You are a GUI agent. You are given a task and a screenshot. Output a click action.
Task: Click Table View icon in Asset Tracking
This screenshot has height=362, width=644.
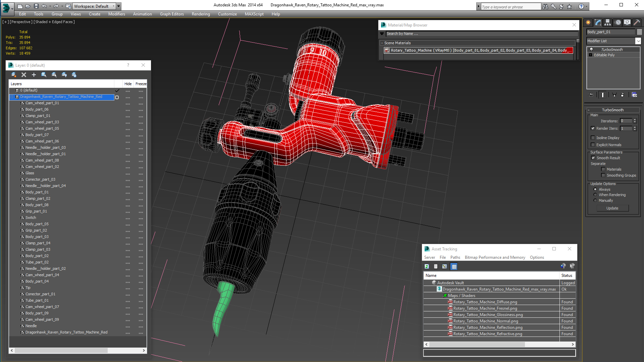pos(454,266)
